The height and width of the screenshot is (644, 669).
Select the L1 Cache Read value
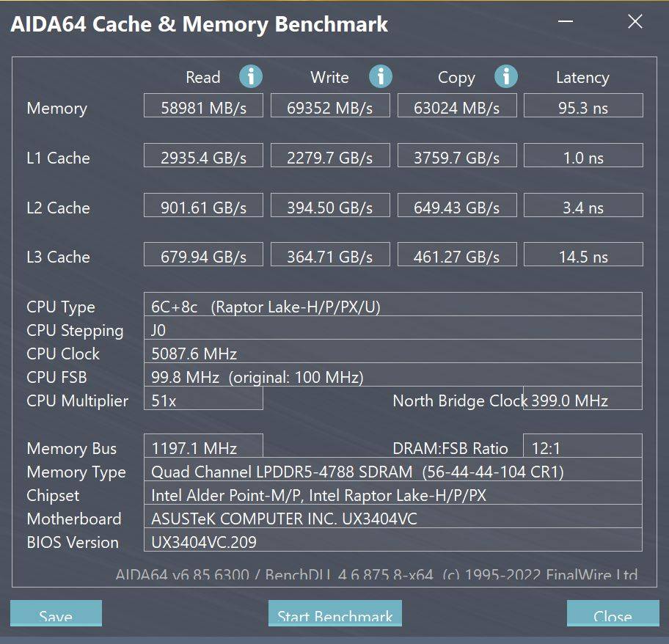point(203,157)
